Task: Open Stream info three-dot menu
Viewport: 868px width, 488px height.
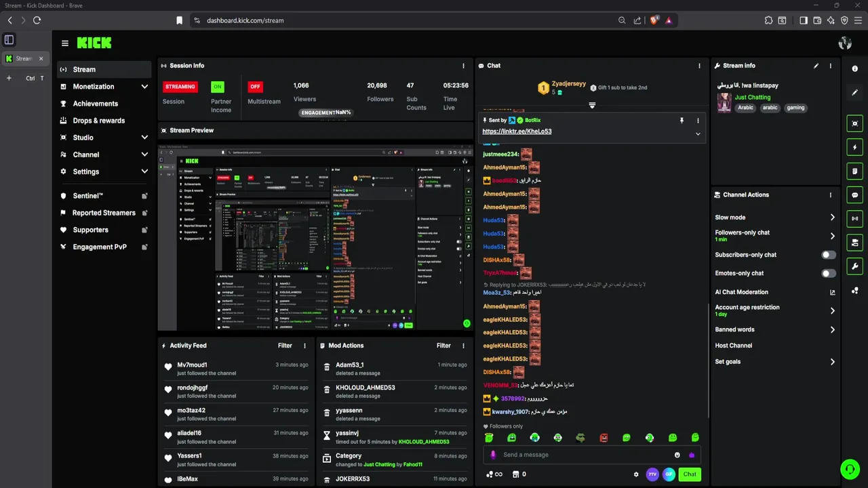Action: (x=830, y=66)
